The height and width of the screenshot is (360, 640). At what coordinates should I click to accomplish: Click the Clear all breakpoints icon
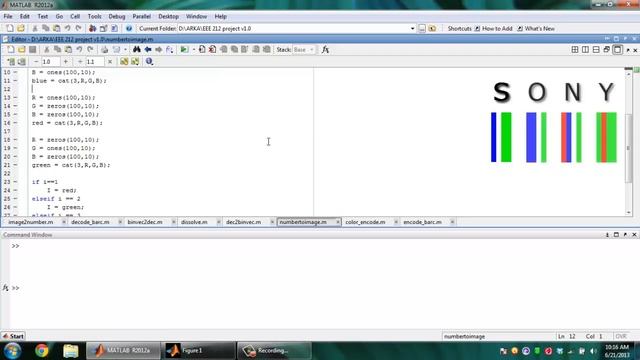[x=213, y=49]
